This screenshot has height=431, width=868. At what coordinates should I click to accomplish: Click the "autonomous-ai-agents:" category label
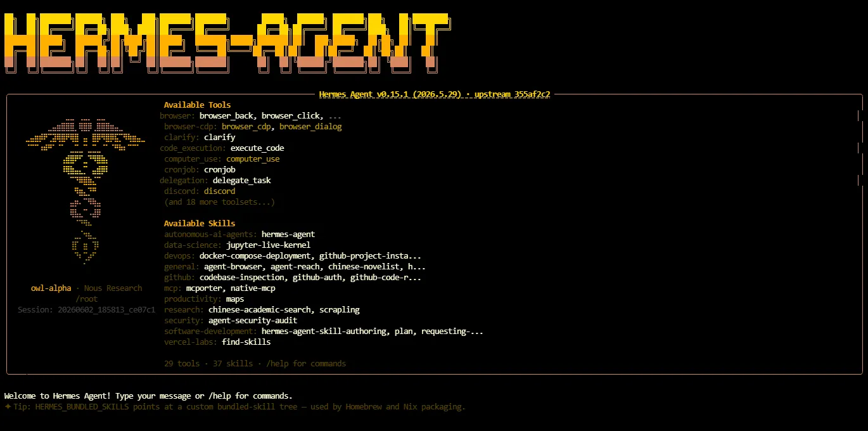pos(210,235)
